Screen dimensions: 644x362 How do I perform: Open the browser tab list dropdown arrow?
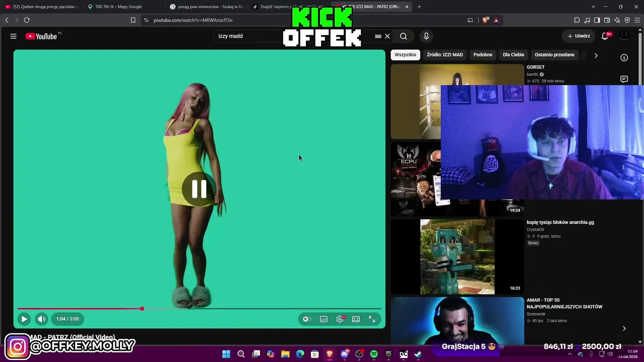point(593,7)
